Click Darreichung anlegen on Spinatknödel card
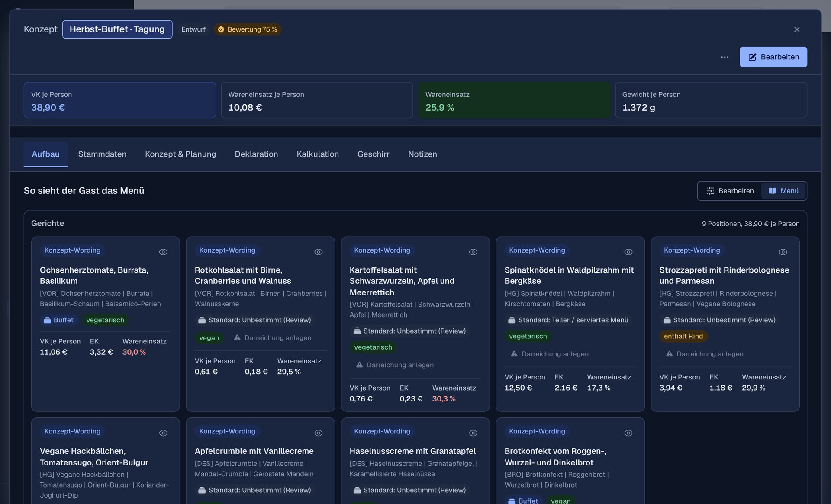Viewport: 831px width, 504px height. (550, 354)
